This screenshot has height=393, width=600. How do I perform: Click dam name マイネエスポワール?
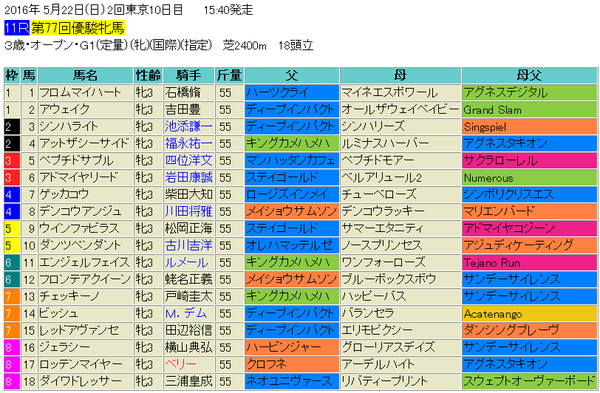click(390, 92)
